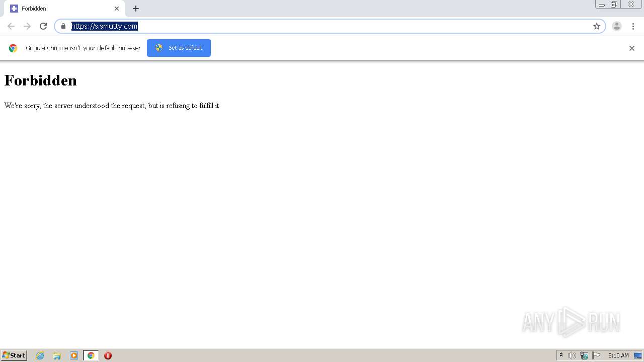Click the browser back arrow
Screen dimensions: 644x362
click(x=11, y=26)
